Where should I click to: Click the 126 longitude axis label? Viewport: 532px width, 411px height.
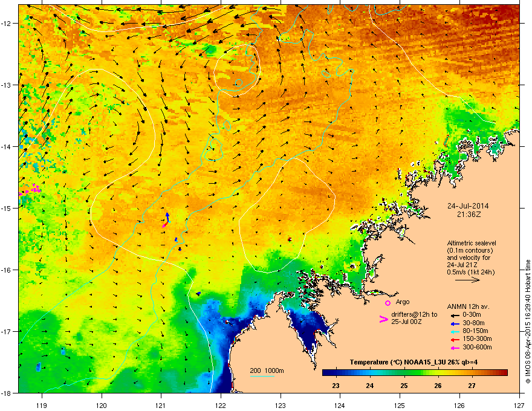[x=459, y=405]
